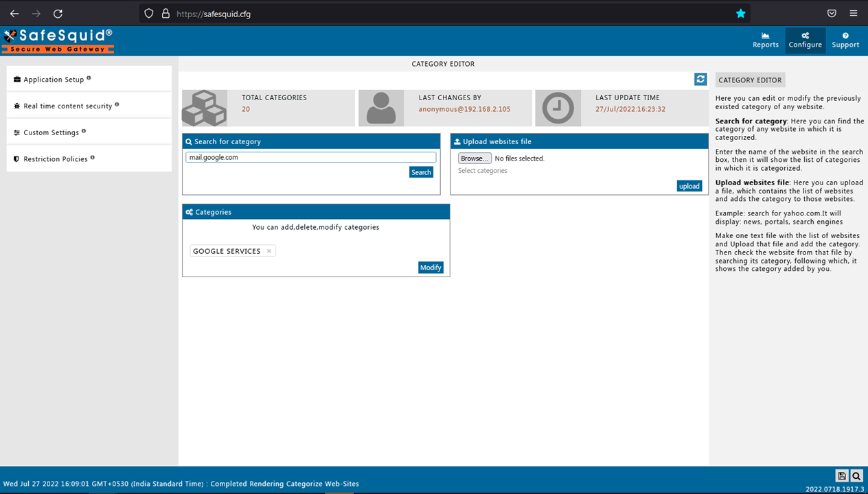Image resolution: width=868 pixels, height=494 pixels.
Task: Reload the browser page
Action: click(x=58, y=14)
